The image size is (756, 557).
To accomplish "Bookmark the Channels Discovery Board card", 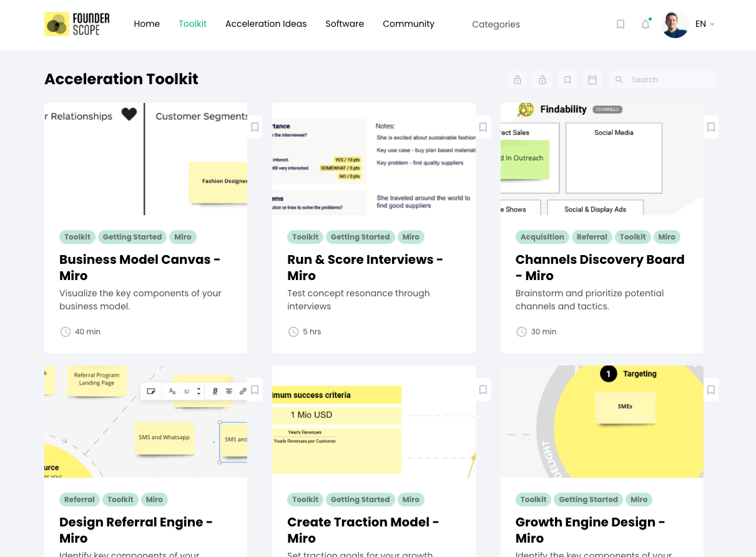I will (711, 127).
